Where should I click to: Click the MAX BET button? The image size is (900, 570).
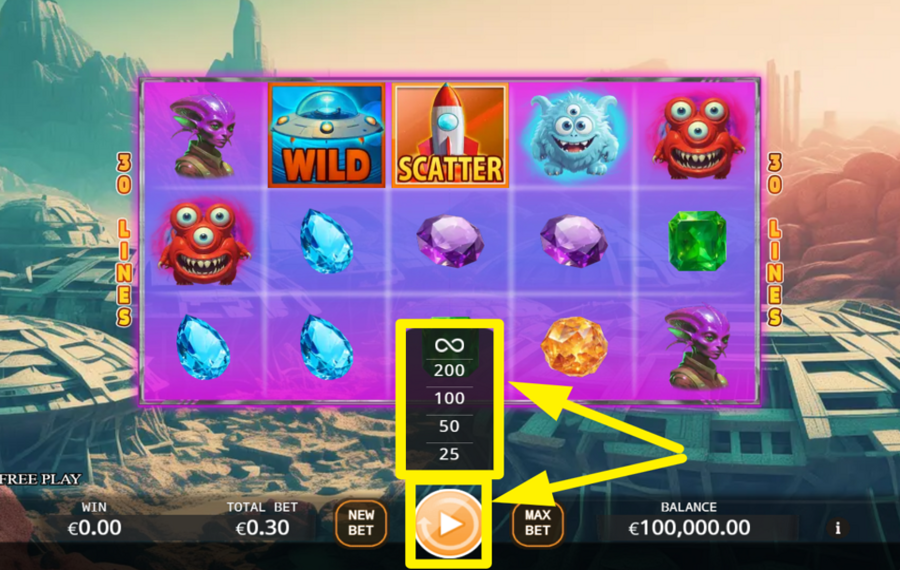pos(537,523)
